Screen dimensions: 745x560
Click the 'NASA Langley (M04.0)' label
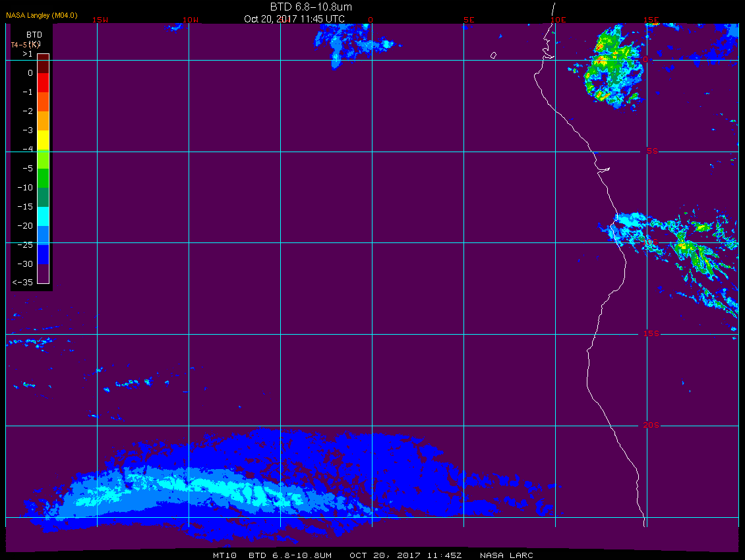tap(42, 15)
